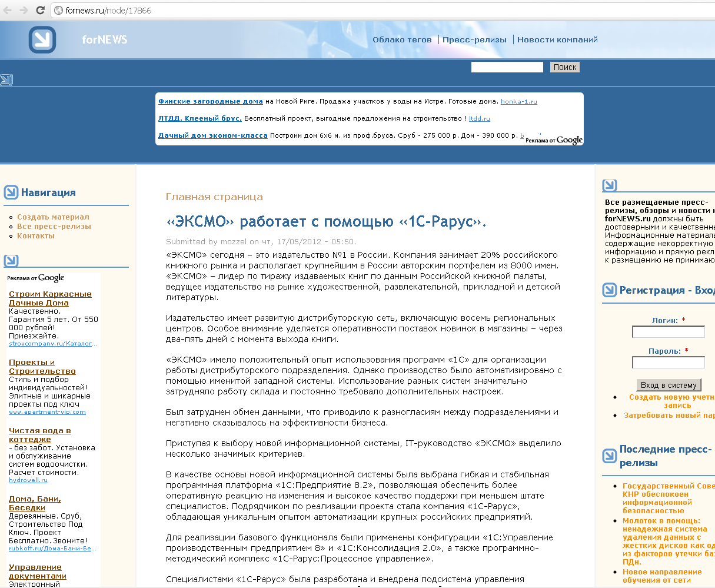Go to the Главная страница breadcrumb
This screenshot has width=715, height=588.
(x=214, y=197)
